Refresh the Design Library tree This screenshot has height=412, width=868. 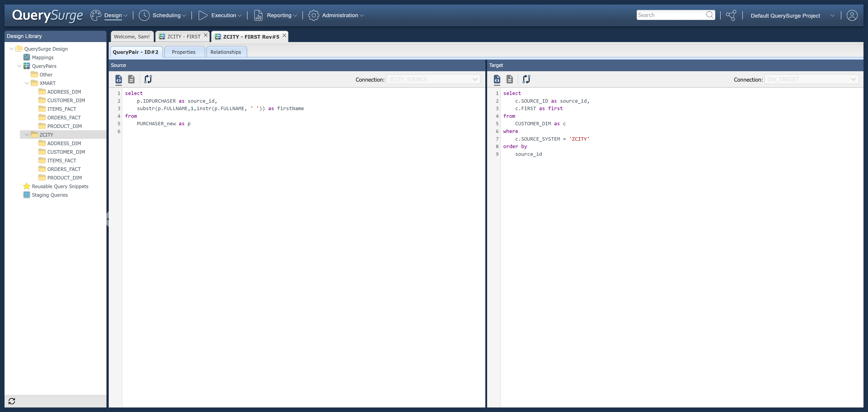pyautogui.click(x=12, y=401)
